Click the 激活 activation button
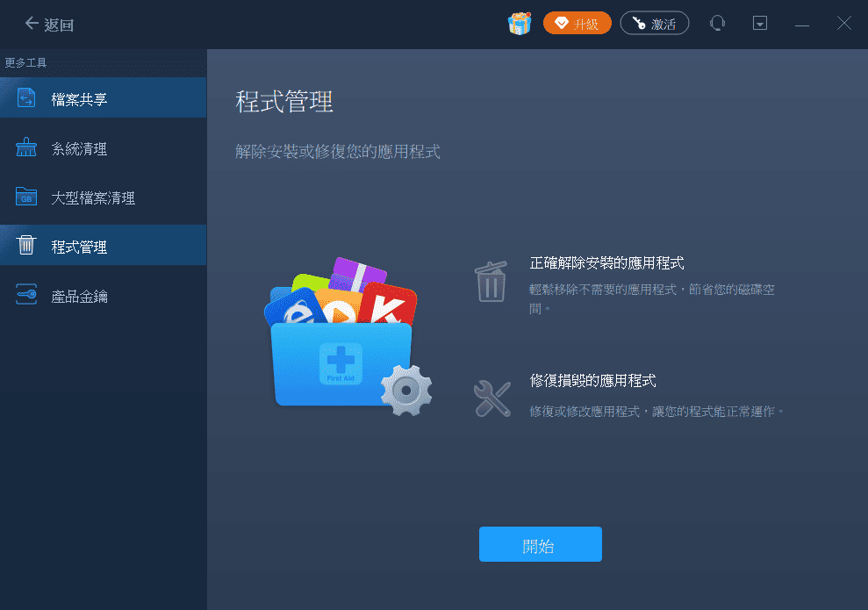Screen dimensions: 868x610 pyautogui.click(x=655, y=23)
